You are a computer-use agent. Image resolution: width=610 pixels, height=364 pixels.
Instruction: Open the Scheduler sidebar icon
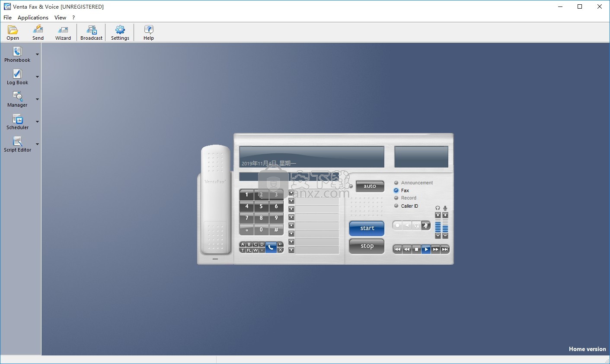pos(17,122)
